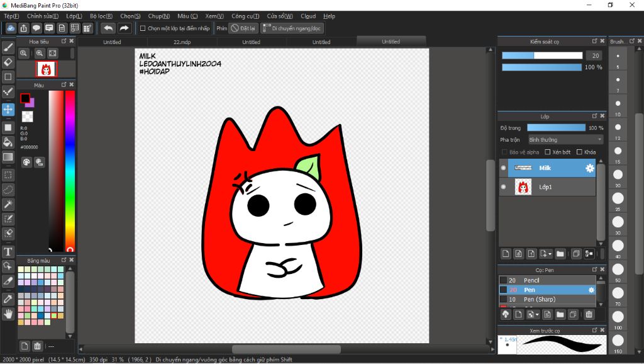Click 'Di chuyển ngang/dọc' button
This screenshot has height=364, width=644.
[x=292, y=28]
